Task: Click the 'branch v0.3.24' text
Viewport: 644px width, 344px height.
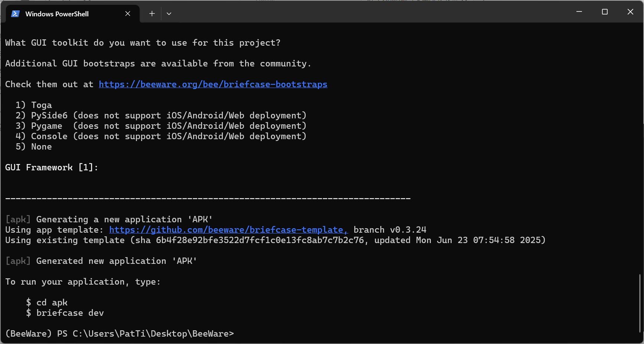Action: pos(390,230)
